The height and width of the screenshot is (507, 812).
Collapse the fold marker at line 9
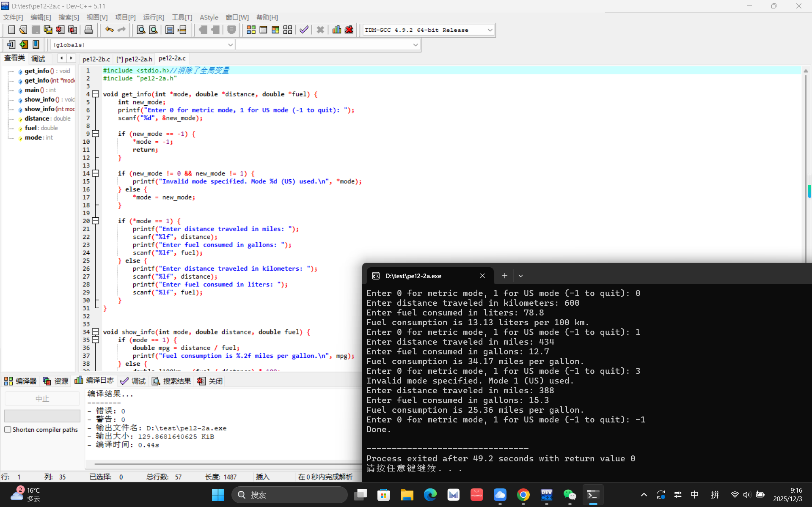[96, 134]
